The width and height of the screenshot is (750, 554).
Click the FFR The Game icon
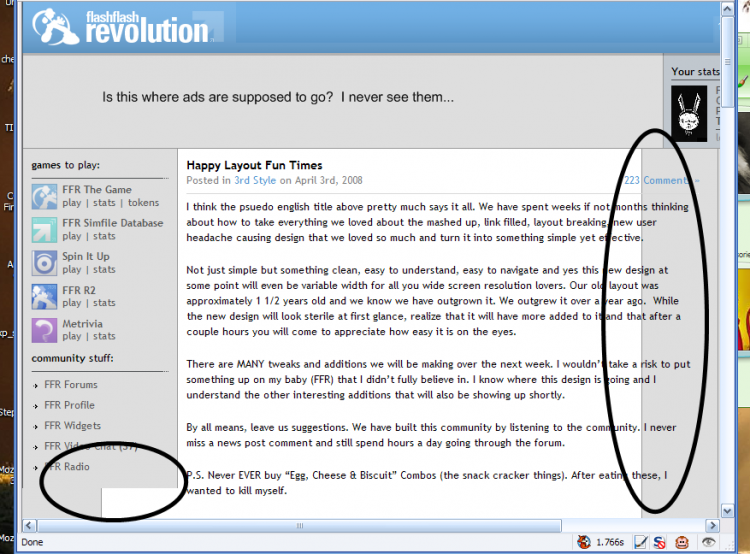(x=45, y=195)
